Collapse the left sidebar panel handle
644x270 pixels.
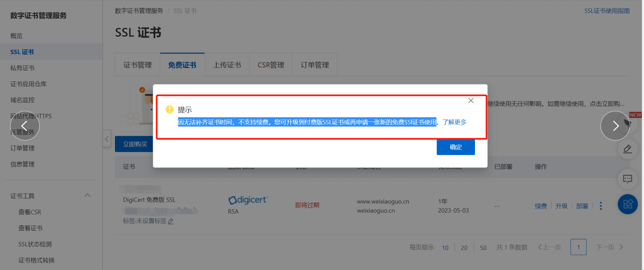coord(107,139)
